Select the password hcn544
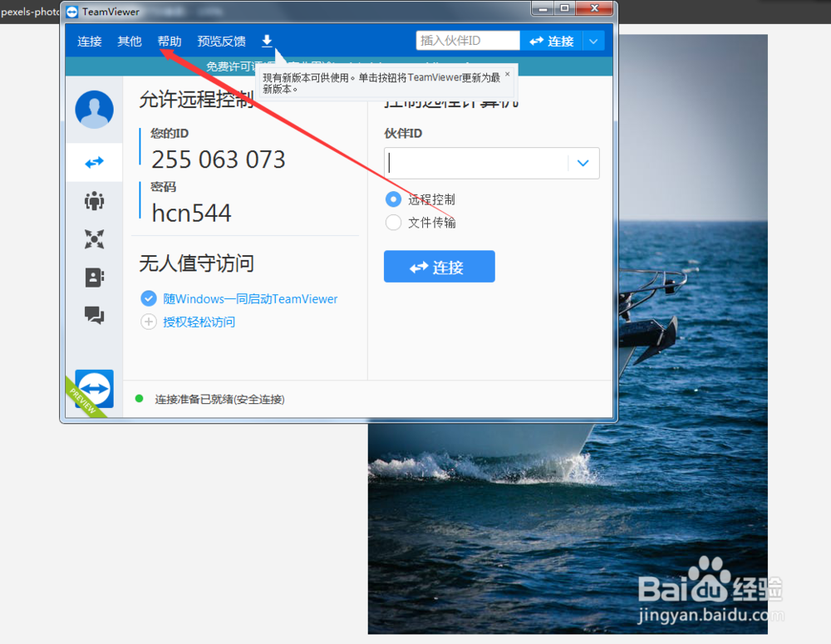Viewport: 831px width, 644px height. (x=191, y=213)
